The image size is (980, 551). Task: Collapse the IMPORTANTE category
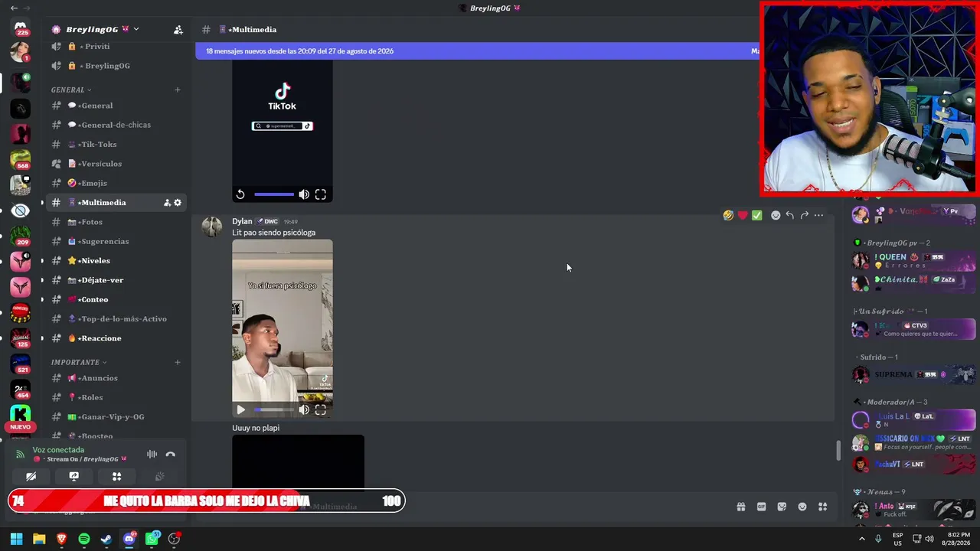pyautogui.click(x=79, y=362)
